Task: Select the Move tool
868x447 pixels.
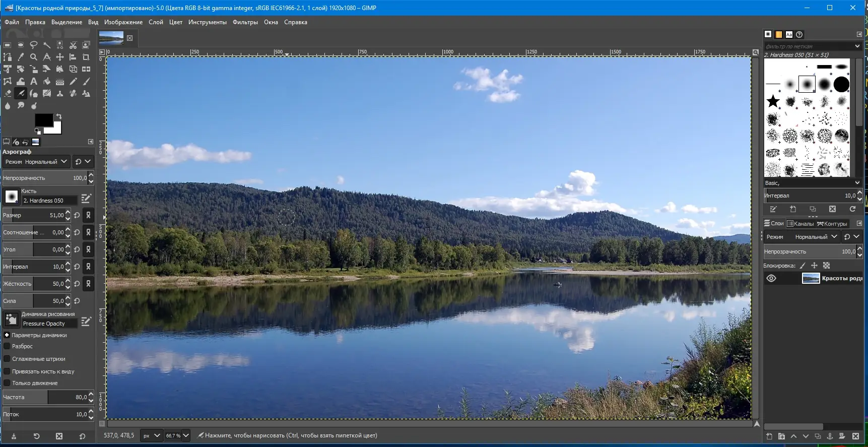Action: tap(60, 57)
